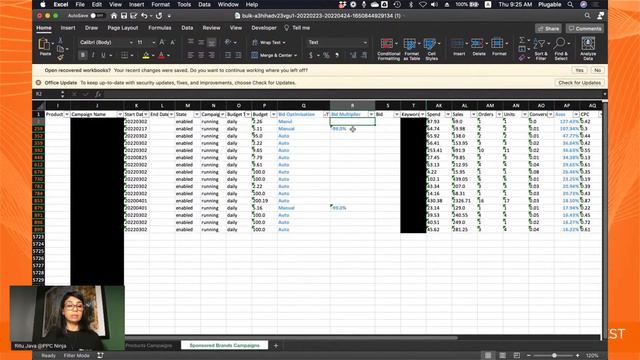Screen dimensions: 640x360
Task: Click the percent style icon
Action: click(x=326, y=55)
